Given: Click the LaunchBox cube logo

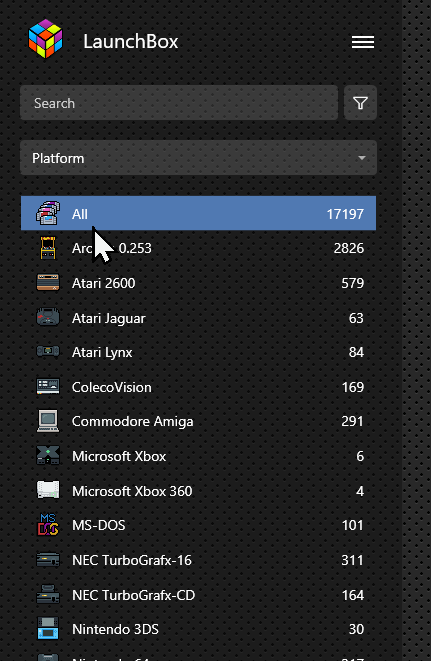Looking at the screenshot, I should [46, 39].
